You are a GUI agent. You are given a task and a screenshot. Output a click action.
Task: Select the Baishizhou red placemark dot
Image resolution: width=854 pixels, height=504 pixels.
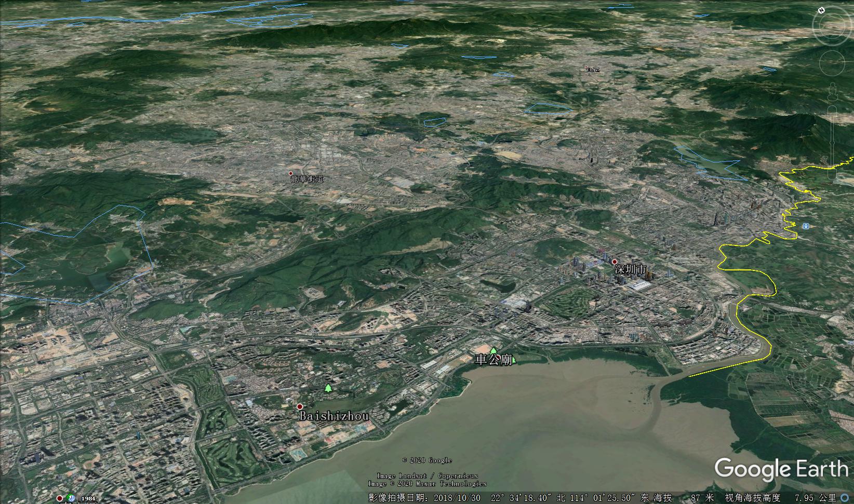click(300, 406)
